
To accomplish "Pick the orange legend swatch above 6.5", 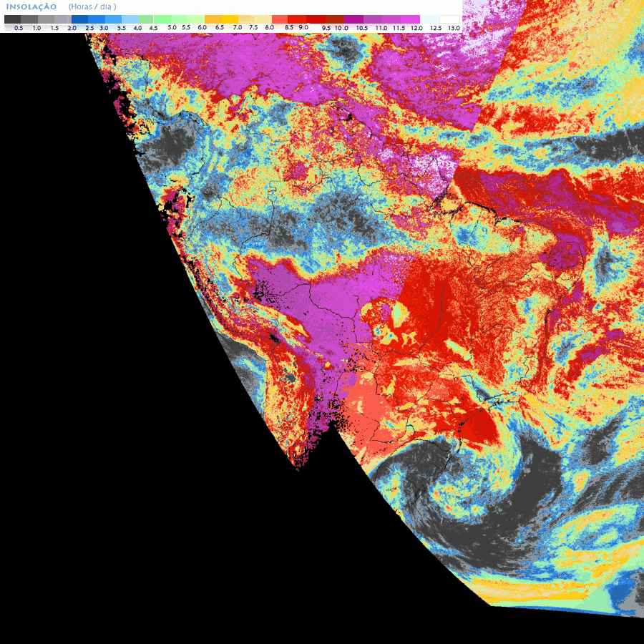I will [x=213, y=19].
